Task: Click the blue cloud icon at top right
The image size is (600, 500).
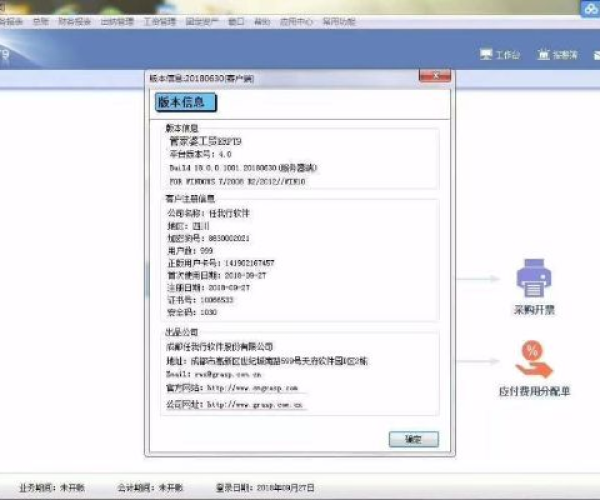Action: [590, 8]
